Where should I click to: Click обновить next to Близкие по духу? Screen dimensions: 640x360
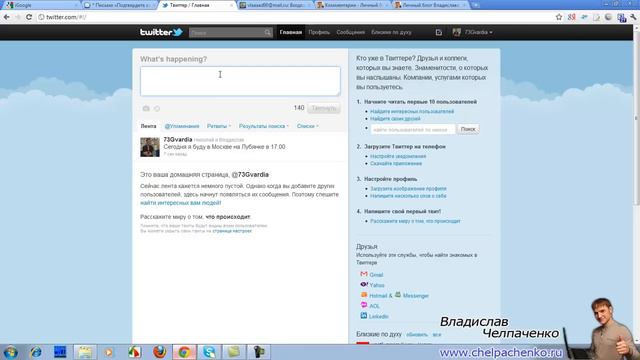point(417,335)
